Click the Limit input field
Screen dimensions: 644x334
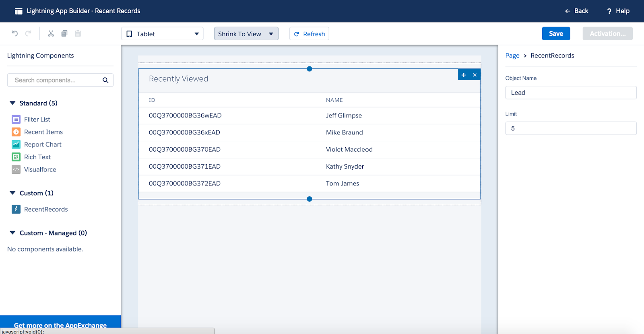coord(571,128)
